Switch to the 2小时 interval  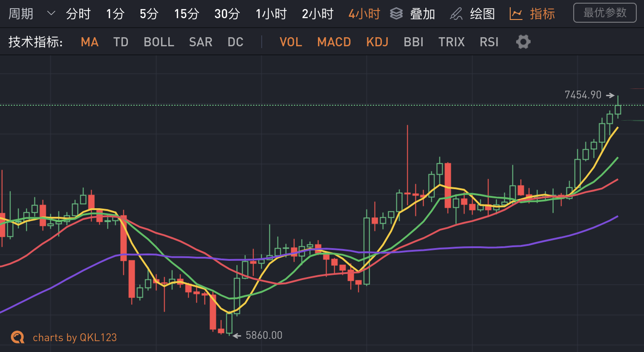point(318,14)
